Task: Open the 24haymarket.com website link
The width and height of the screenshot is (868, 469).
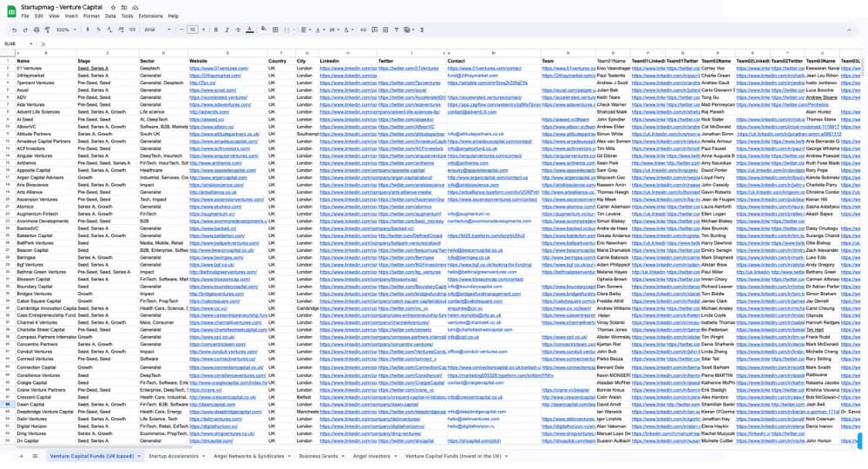Action: click(214, 76)
